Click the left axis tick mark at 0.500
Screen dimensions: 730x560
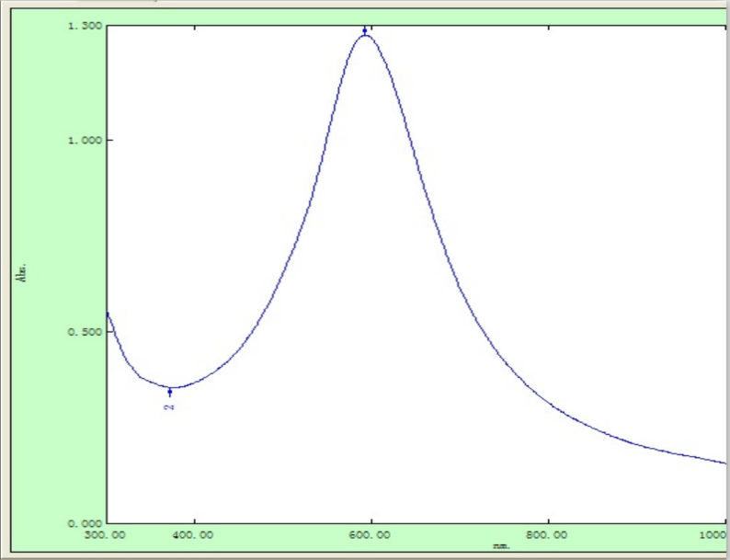pyautogui.click(x=109, y=331)
